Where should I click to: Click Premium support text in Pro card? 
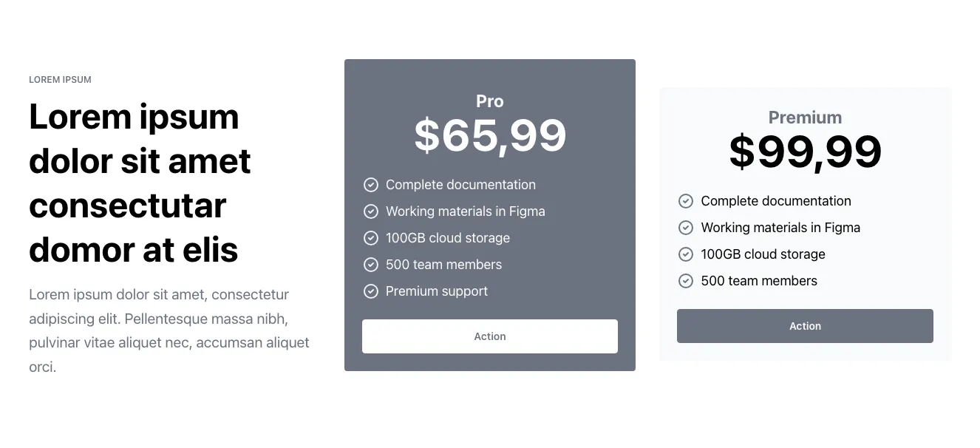[437, 291]
